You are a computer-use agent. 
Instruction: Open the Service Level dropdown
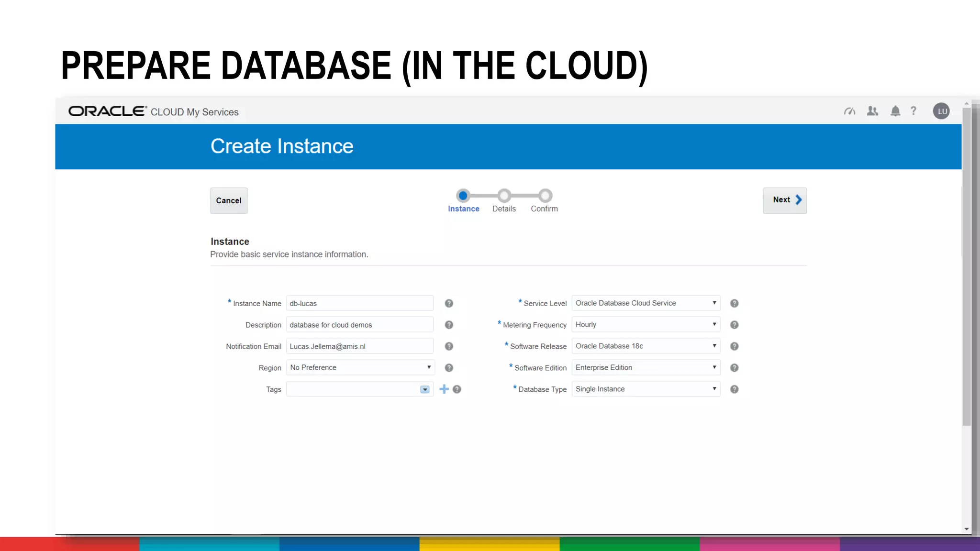coord(646,303)
